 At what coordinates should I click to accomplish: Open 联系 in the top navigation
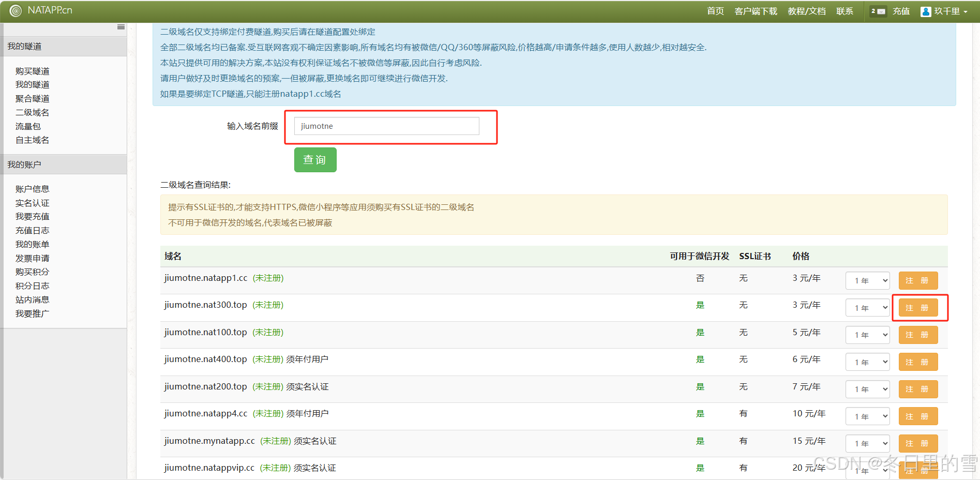(845, 11)
